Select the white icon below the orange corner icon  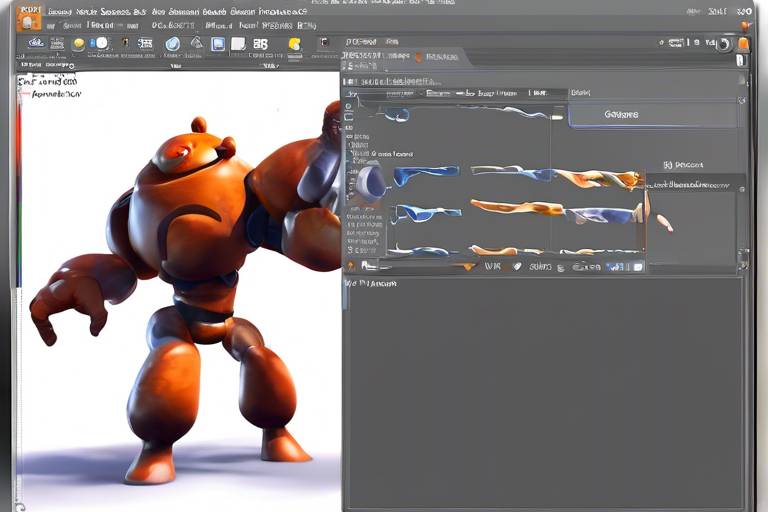[740, 60]
